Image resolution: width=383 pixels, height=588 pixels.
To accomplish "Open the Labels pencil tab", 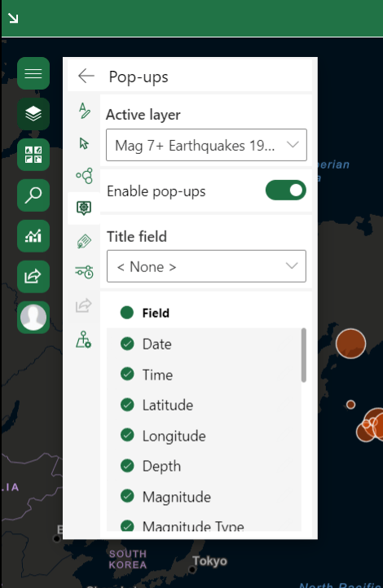I will point(84,111).
